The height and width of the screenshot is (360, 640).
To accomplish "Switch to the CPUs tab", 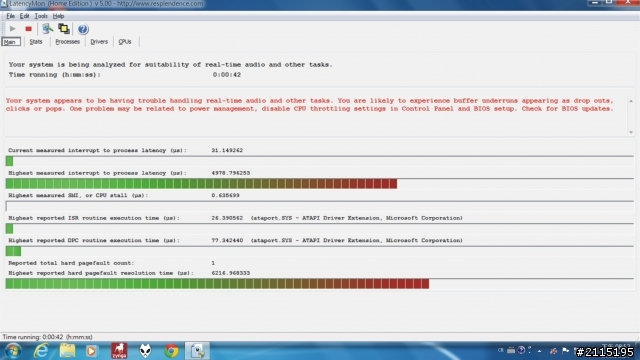I will [125, 42].
